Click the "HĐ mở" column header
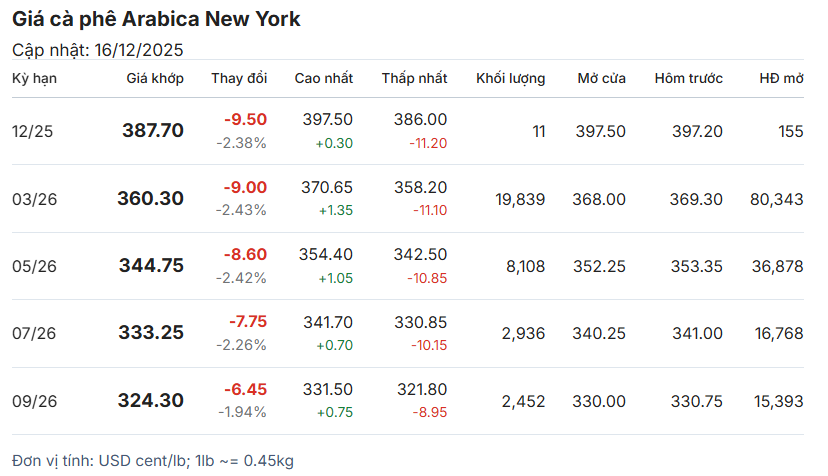Image resolution: width=828 pixels, height=476 pixels. click(781, 78)
